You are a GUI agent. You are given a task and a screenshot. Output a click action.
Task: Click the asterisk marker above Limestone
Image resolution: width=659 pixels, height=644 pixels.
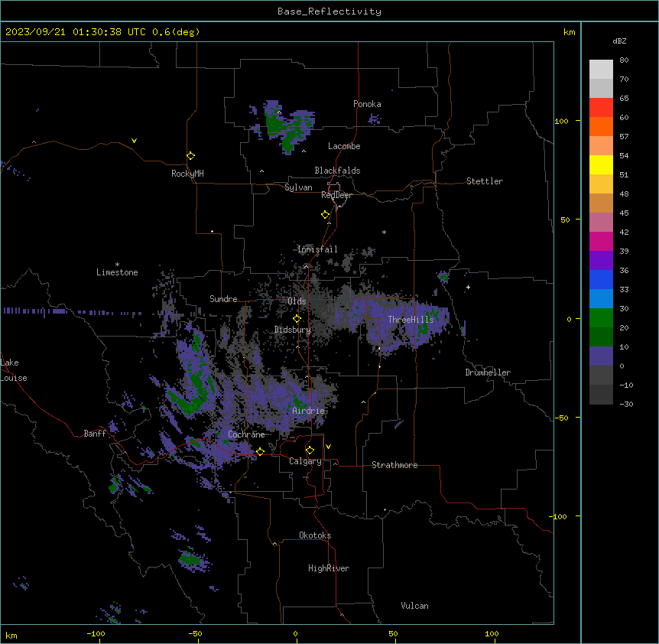pyautogui.click(x=117, y=265)
